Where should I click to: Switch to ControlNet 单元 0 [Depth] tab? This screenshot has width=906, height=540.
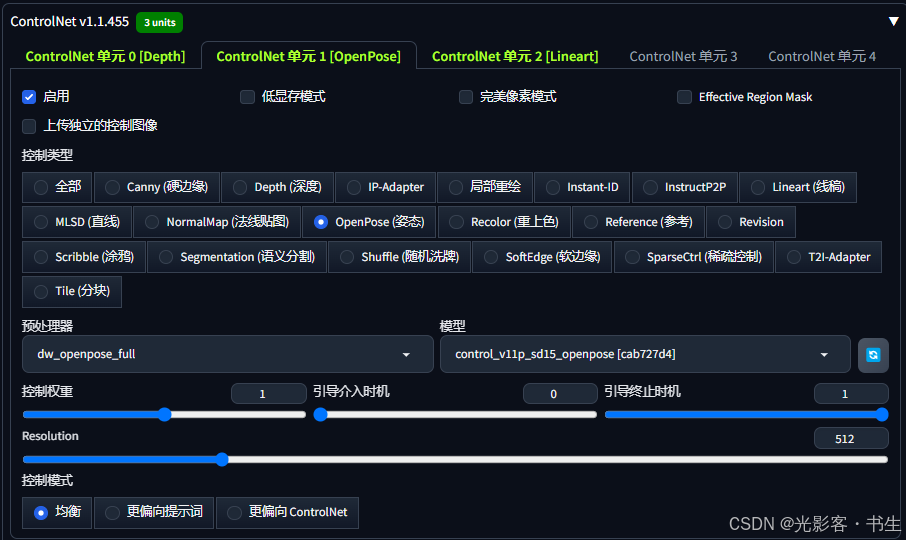[105, 57]
